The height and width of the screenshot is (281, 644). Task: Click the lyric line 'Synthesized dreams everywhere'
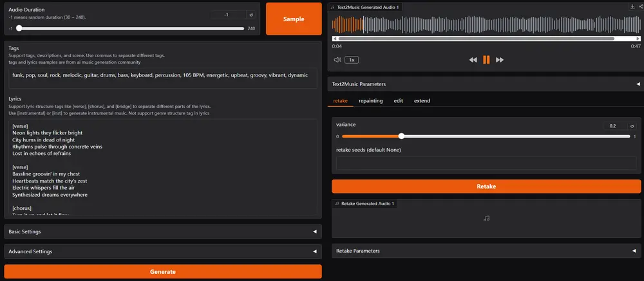click(50, 194)
